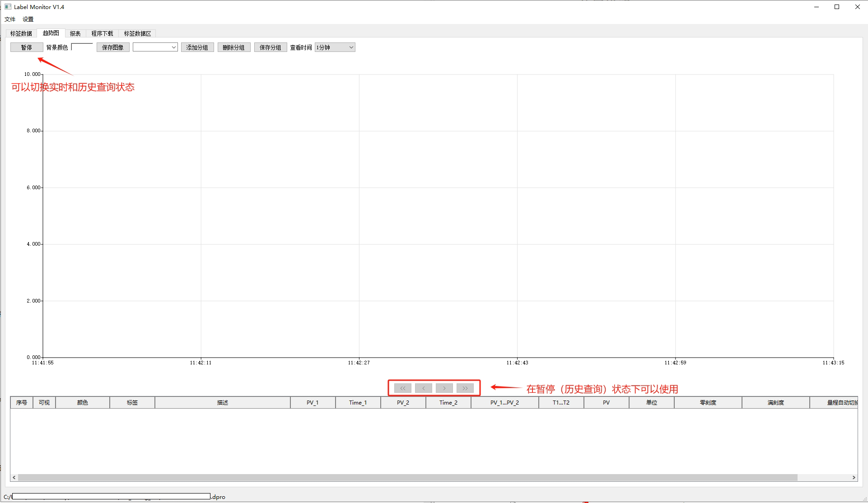The width and height of the screenshot is (868, 503).
Task: Expand the group selection combo box
Action: 155,47
